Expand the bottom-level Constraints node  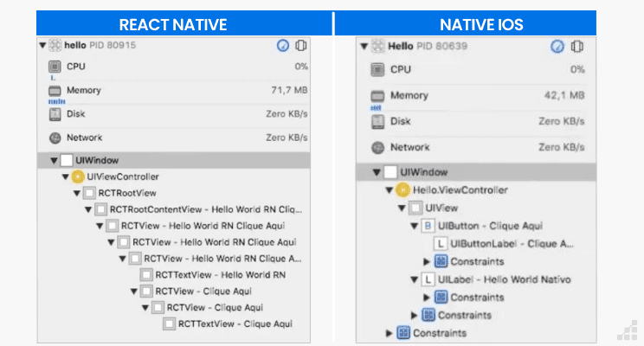(x=388, y=333)
